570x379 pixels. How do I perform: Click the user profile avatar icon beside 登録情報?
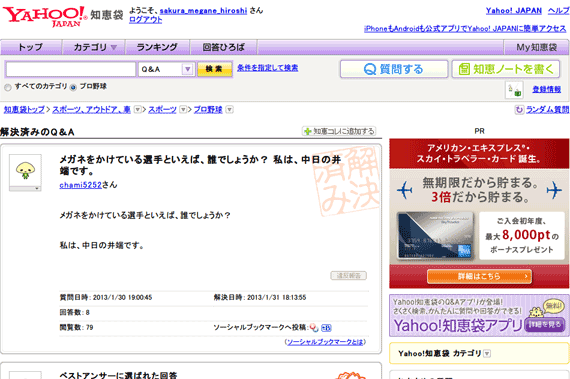pos(514,90)
